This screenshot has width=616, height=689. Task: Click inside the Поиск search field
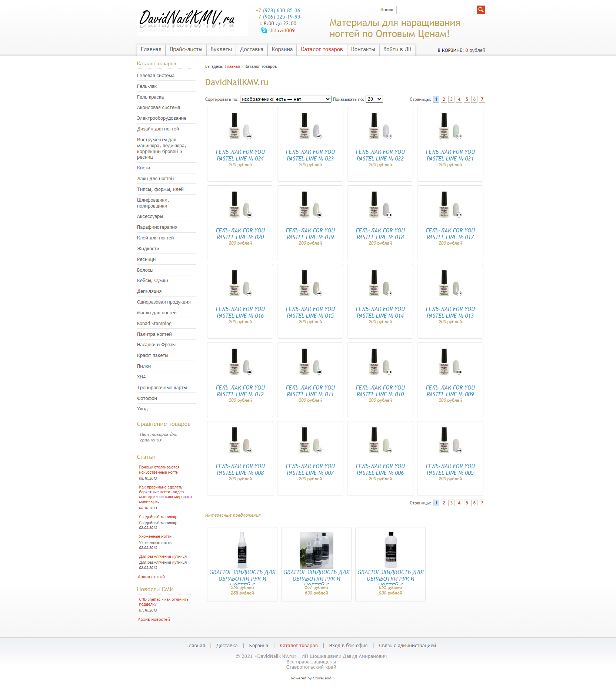point(434,10)
